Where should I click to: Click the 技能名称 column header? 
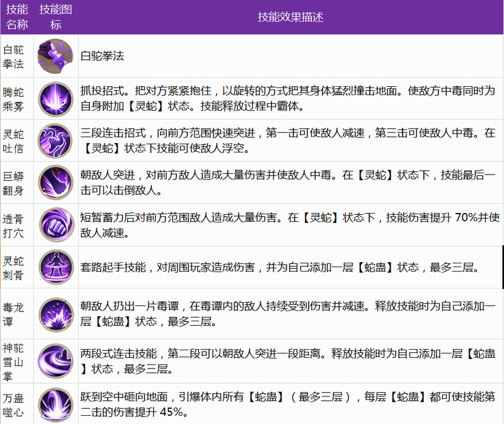[x=17, y=17]
